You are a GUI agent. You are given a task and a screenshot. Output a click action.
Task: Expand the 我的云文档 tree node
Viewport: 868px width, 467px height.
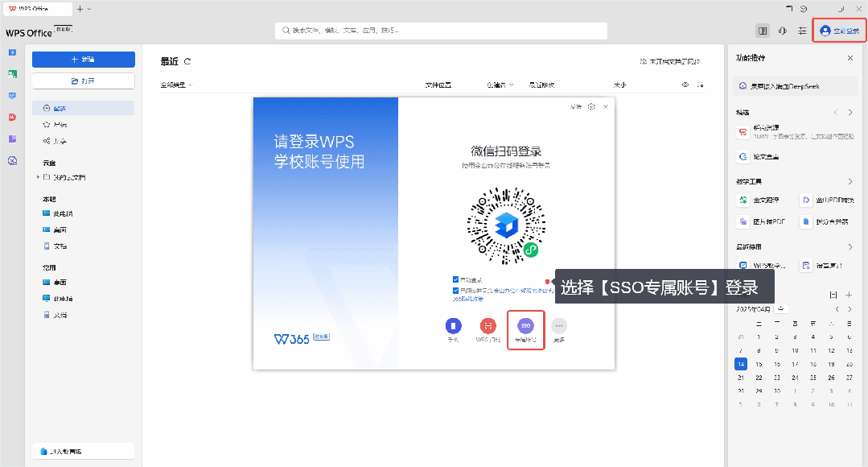click(x=38, y=177)
